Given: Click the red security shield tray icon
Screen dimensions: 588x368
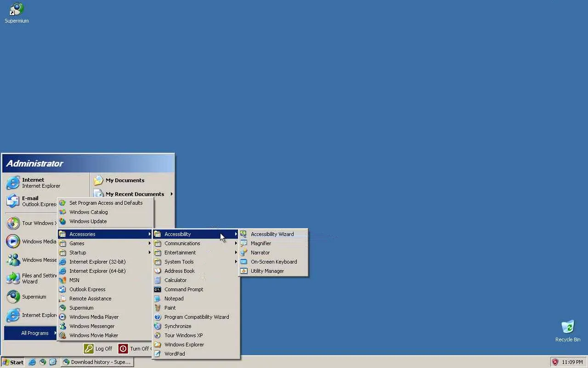Looking at the screenshot, I should (555, 362).
